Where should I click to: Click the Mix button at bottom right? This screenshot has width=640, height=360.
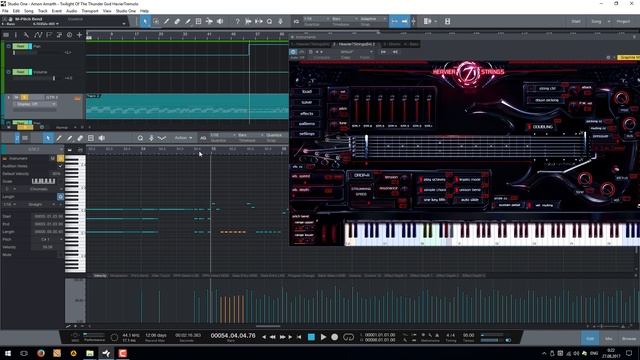point(608,338)
